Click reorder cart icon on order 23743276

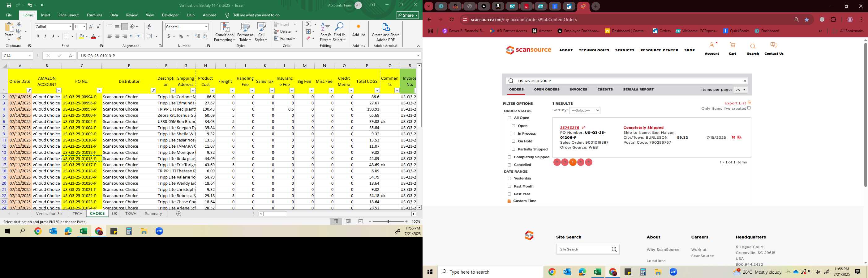(733, 137)
